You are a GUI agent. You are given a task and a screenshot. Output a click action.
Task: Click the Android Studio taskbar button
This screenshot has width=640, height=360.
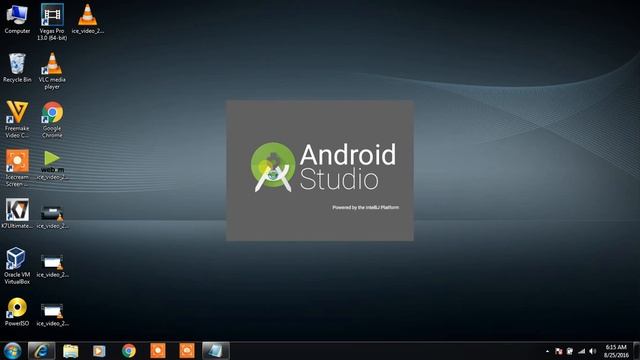(216, 351)
